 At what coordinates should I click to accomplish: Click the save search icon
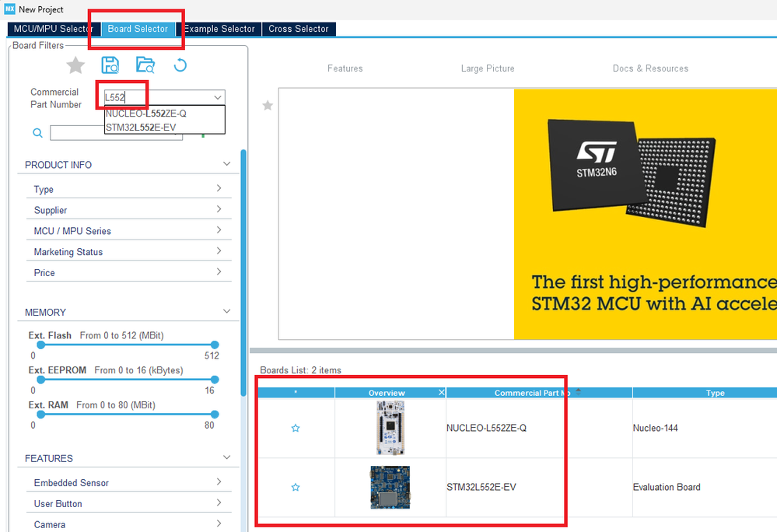(x=110, y=65)
